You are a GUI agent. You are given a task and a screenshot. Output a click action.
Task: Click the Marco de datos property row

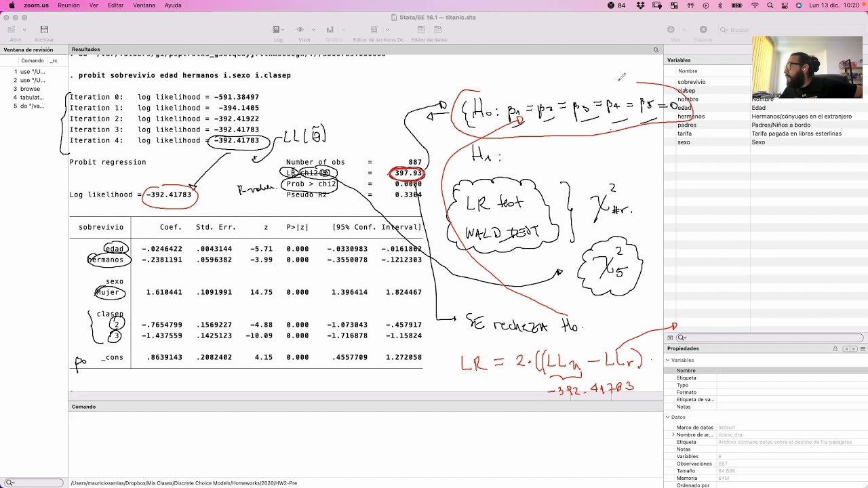766,428
